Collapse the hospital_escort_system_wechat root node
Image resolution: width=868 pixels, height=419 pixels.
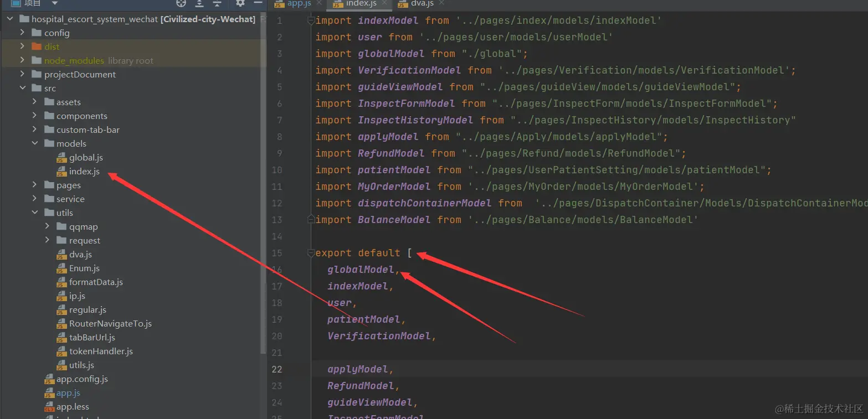tap(10, 19)
